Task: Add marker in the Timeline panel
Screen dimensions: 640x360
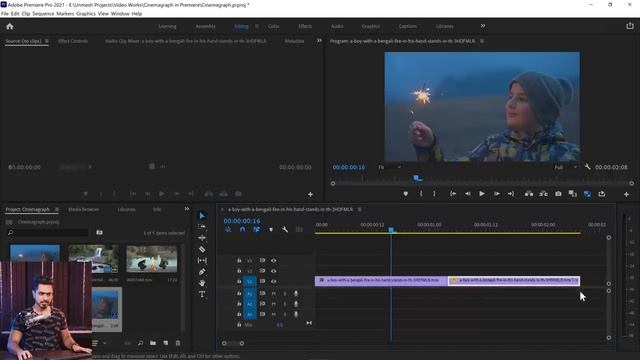Action: click(x=271, y=230)
